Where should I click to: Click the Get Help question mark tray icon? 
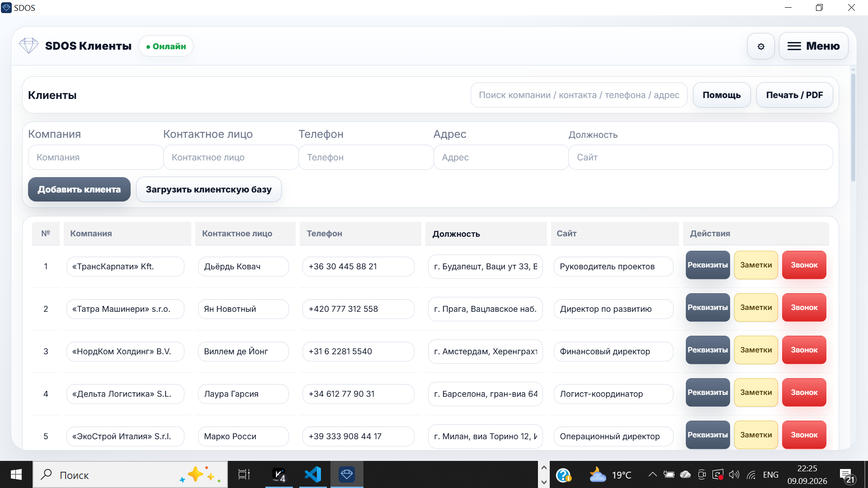pos(564,475)
